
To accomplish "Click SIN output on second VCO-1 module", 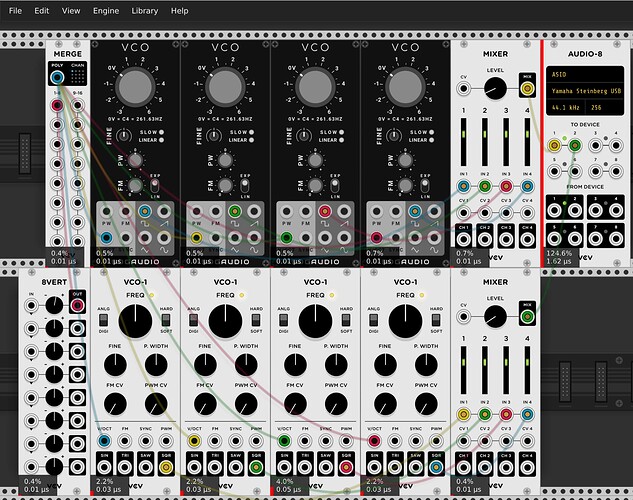I will pyautogui.click(x=195, y=468).
